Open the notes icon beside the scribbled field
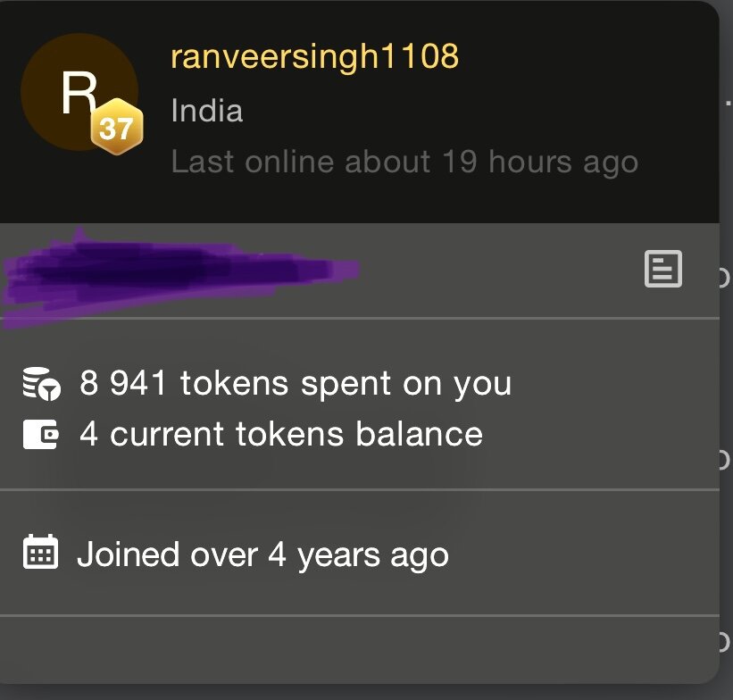The height and width of the screenshot is (700, 733). 662,269
